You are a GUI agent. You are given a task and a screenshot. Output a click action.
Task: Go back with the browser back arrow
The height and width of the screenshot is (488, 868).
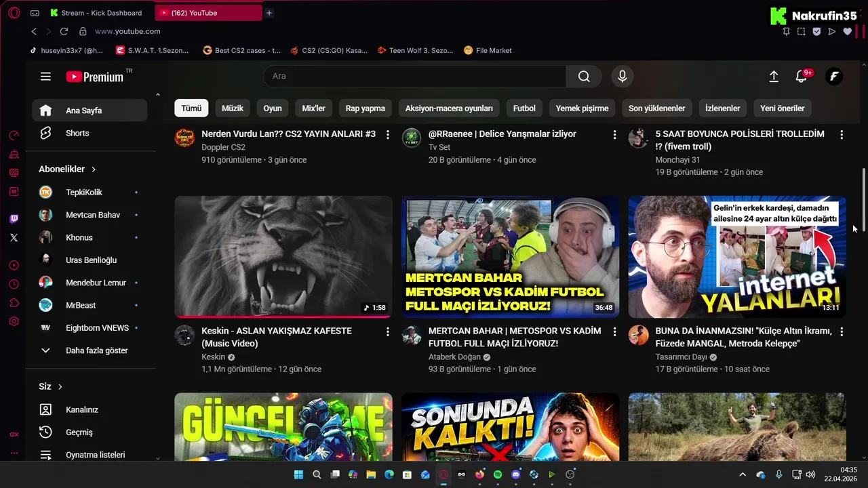click(x=34, y=31)
